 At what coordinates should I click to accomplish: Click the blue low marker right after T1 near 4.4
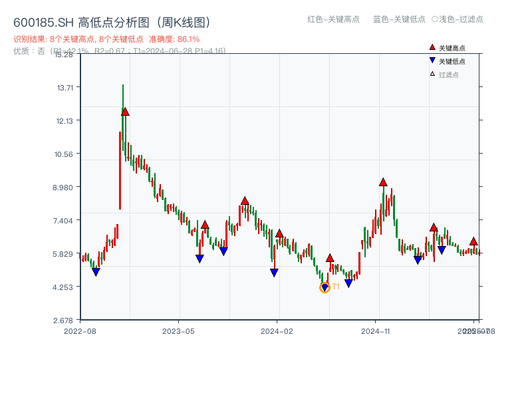pyautogui.click(x=348, y=283)
